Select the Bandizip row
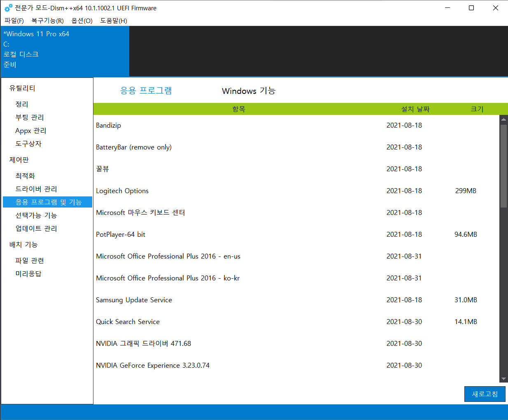The image size is (508, 420). click(296, 126)
